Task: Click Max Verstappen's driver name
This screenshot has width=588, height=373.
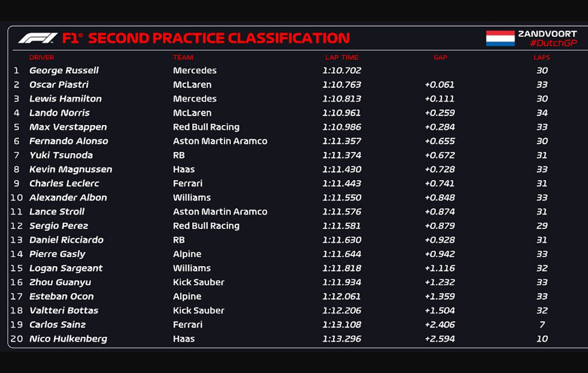Action: coord(68,127)
